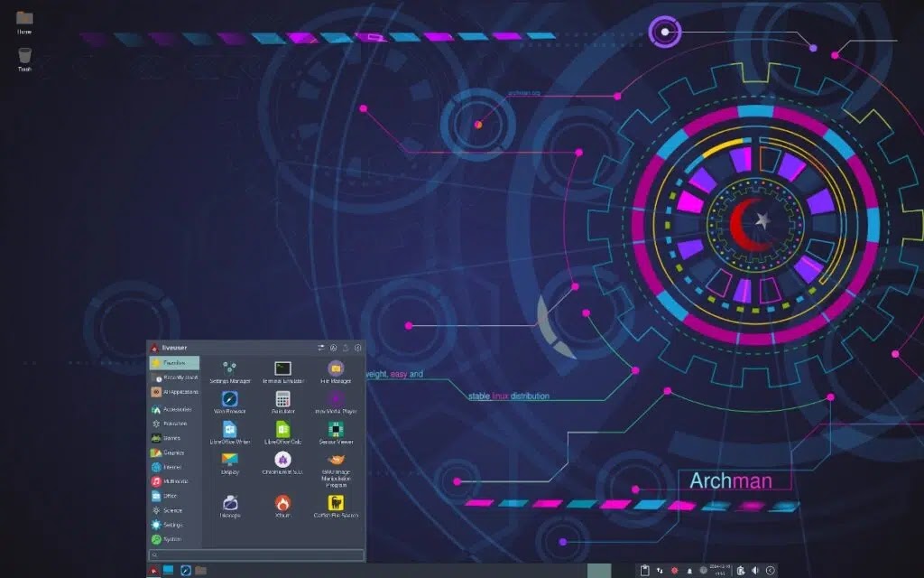Image resolution: width=924 pixels, height=578 pixels.
Task: Click the Archman menu button in the taskbar
Action: click(x=153, y=571)
